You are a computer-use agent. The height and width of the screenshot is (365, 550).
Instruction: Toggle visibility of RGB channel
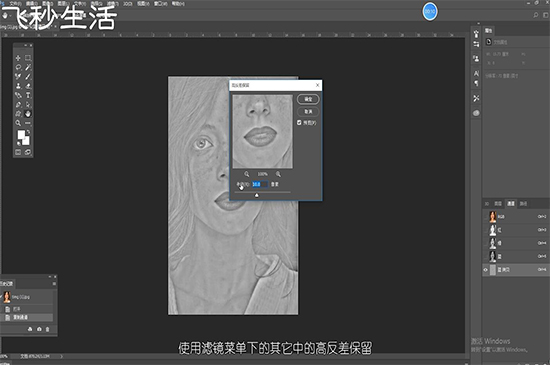[485, 217]
